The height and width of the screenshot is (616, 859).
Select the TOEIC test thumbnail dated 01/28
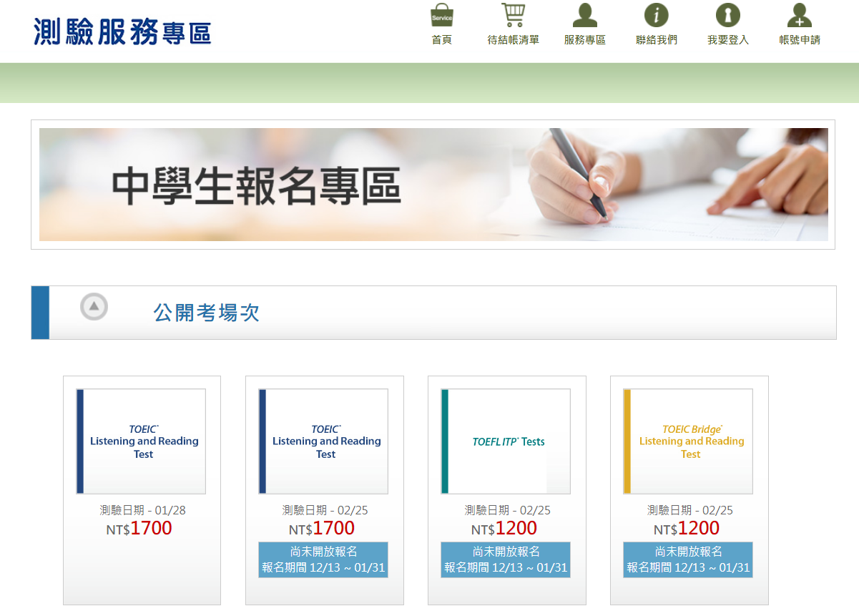click(141, 441)
